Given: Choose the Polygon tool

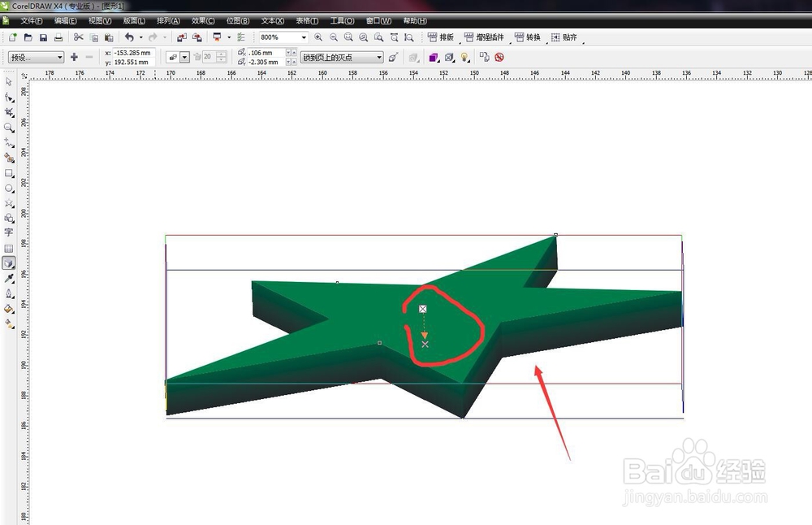Looking at the screenshot, I should tap(10, 203).
